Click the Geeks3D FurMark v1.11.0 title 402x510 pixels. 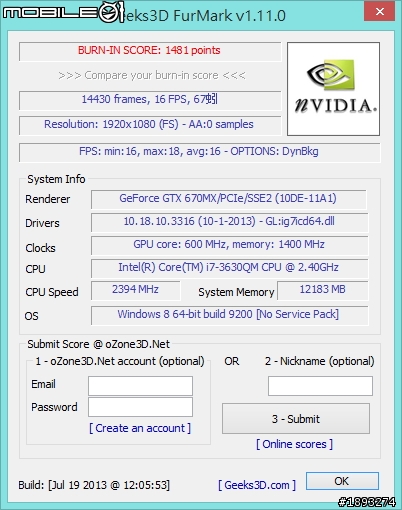point(203,16)
